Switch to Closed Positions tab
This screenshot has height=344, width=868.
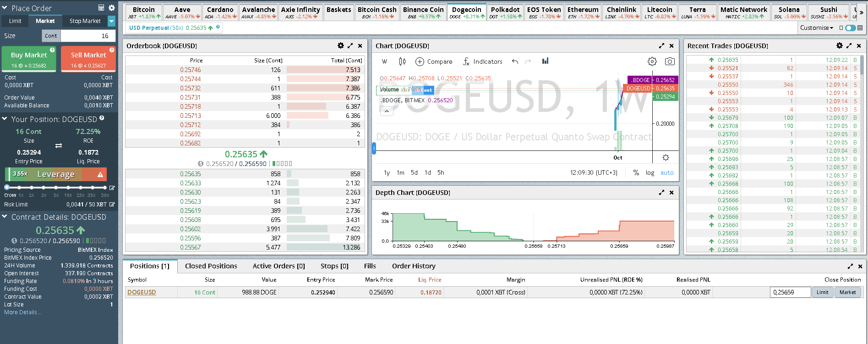pyautogui.click(x=211, y=266)
